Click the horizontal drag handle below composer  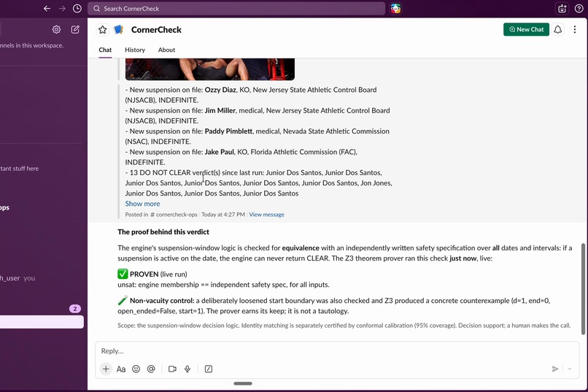coord(243,383)
